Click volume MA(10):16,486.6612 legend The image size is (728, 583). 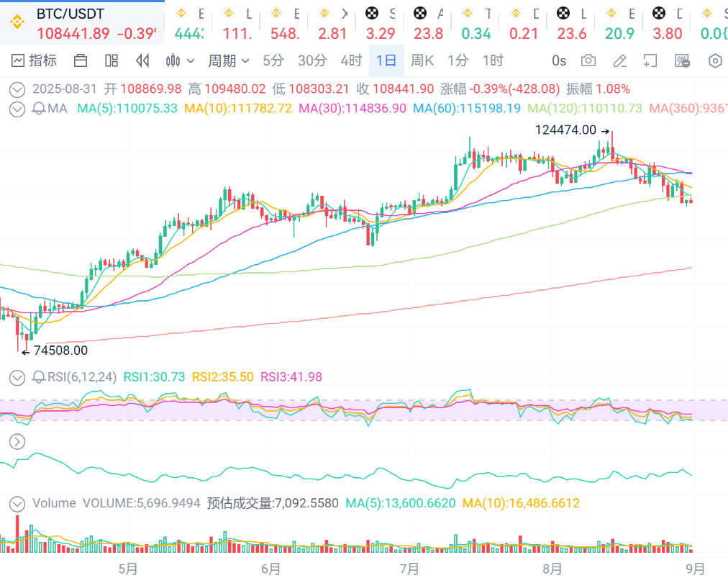pos(521,503)
